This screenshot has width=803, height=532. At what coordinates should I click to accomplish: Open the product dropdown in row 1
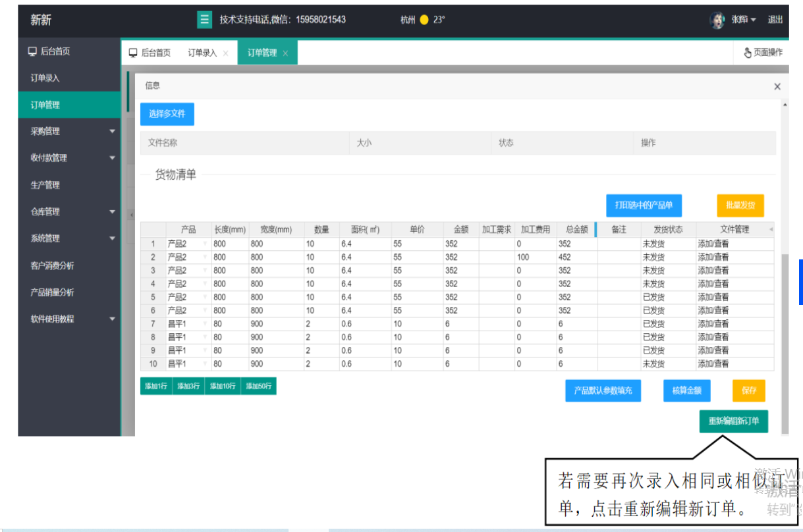(x=205, y=244)
